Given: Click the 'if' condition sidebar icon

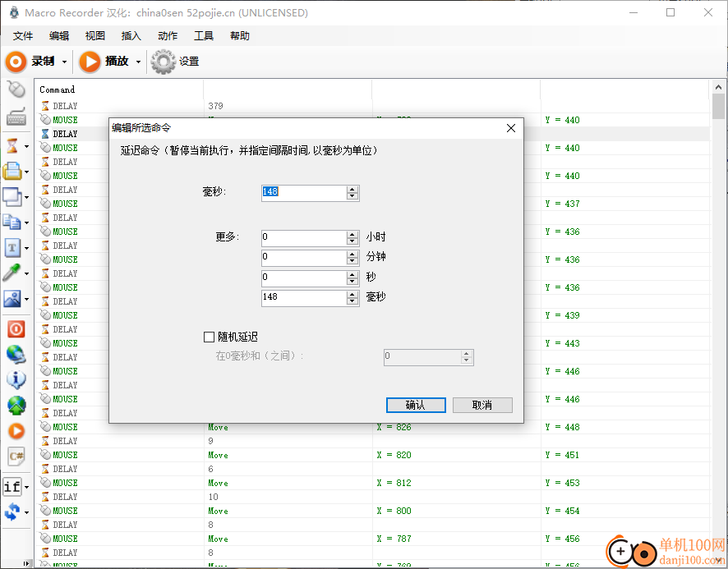Looking at the screenshot, I should click(12, 487).
